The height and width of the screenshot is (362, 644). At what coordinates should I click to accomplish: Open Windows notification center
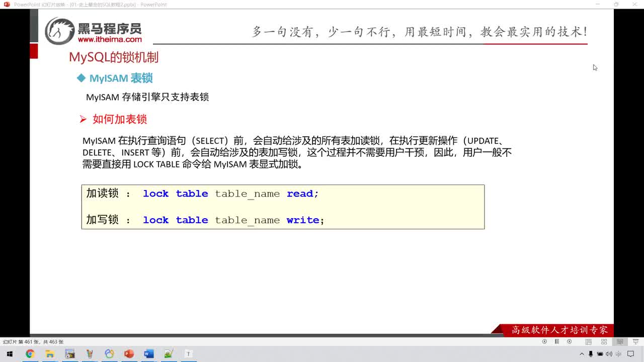click(x=630, y=354)
